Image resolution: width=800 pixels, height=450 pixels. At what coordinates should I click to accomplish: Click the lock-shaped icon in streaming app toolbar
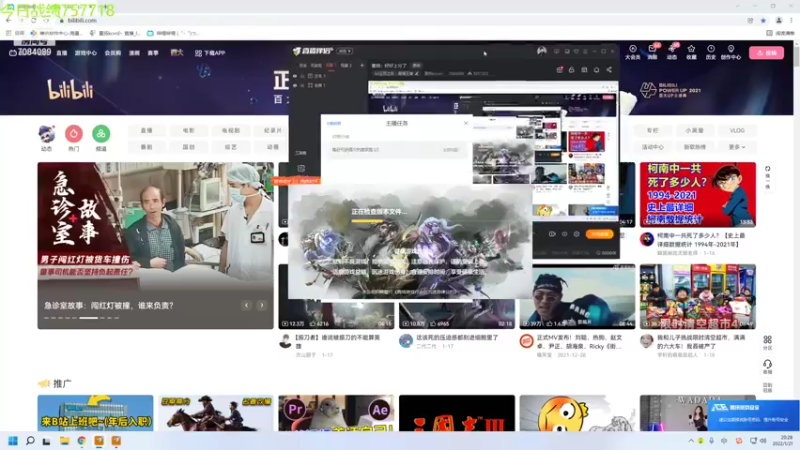tap(571, 69)
